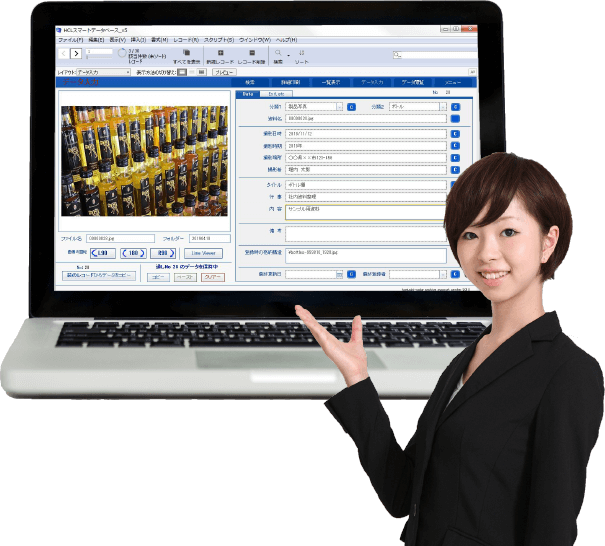Viewport: 605px width, 546px height.
Task: Switch to table view icon
Action: (x=201, y=72)
